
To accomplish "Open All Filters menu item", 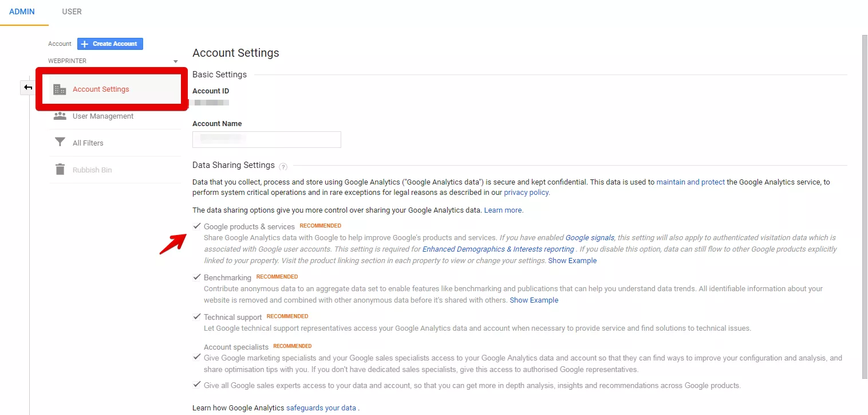I will coord(88,143).
